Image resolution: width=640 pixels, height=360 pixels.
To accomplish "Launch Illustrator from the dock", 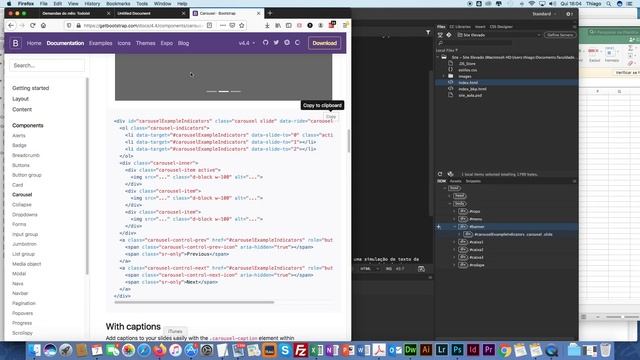I will (426, 350).
